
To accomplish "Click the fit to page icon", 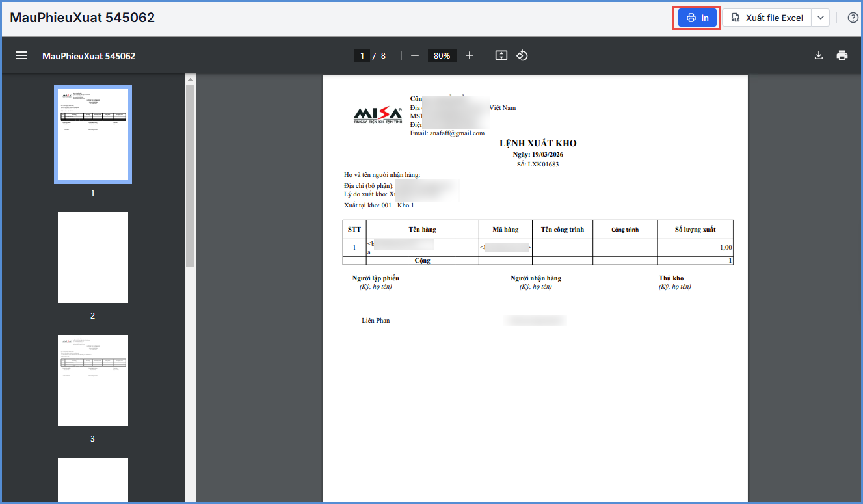I will pyautogui.click(x=501, y=55).
